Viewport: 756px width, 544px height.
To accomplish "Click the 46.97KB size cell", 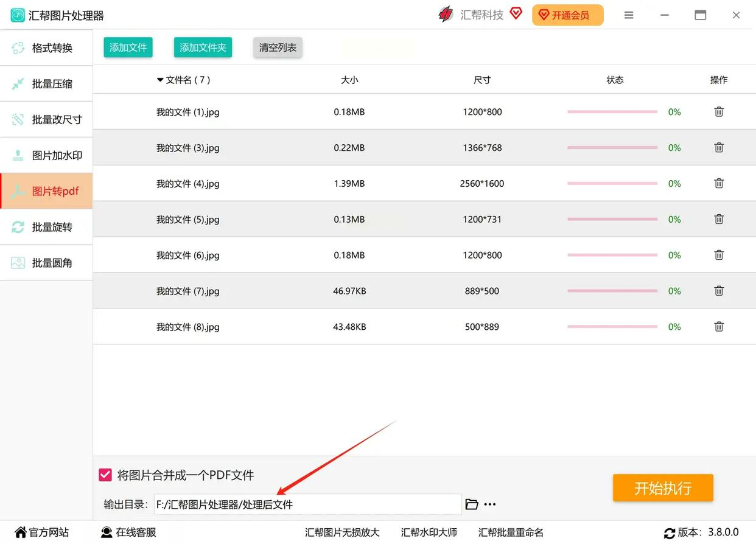I will click(349, 291).
